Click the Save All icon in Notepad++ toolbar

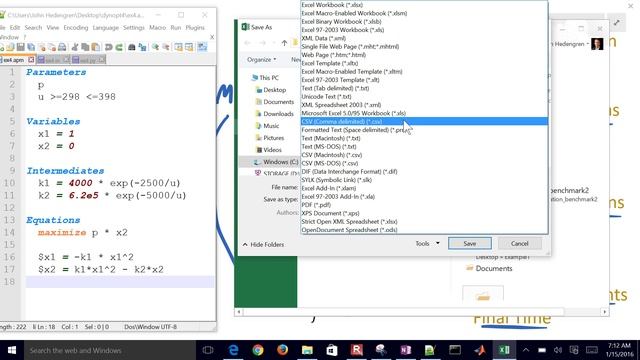tap(31, 47)
